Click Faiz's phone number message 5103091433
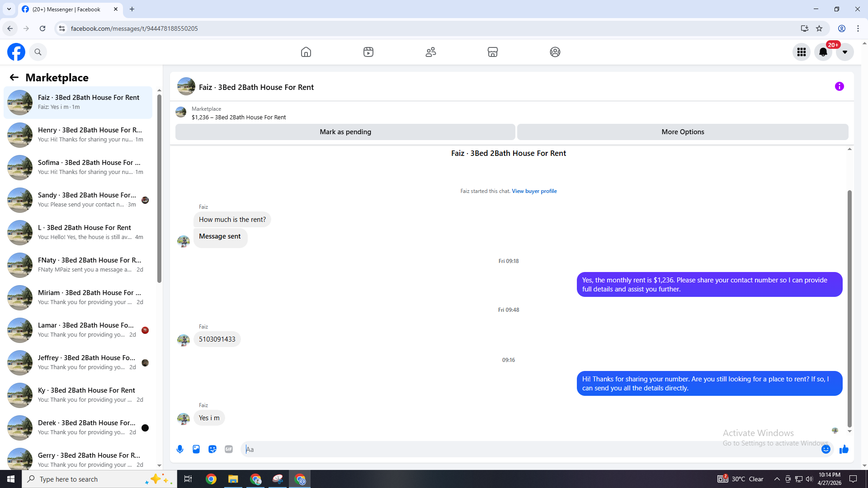 tap(217, 339)
